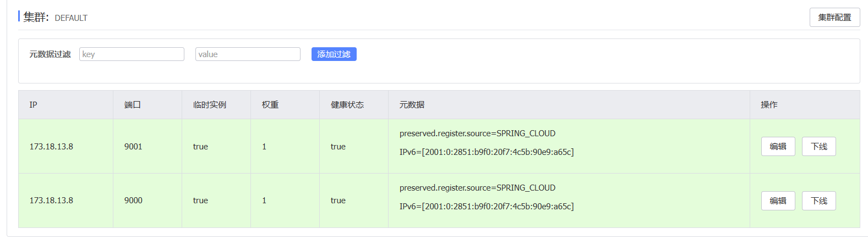Click the IP address in the 9001 row
This screenshot has height=245, width=868.
point(51,147)
